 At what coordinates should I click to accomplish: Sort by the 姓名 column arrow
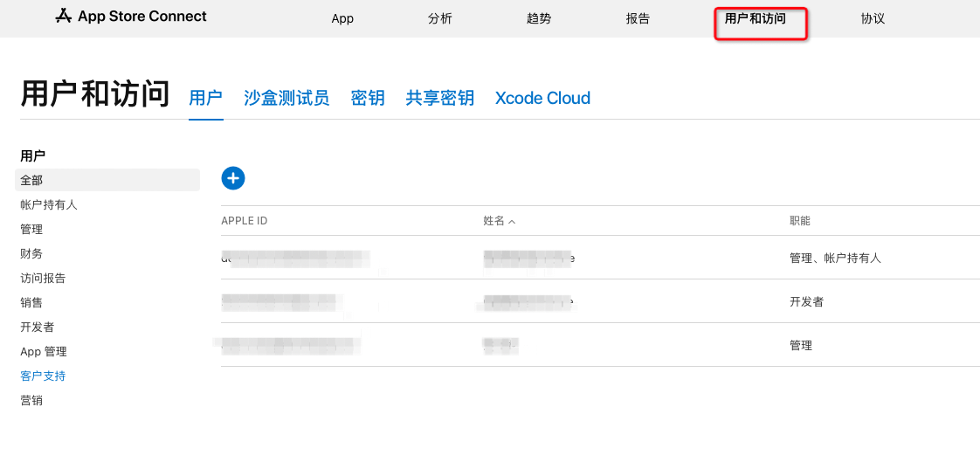pos(512,222)
